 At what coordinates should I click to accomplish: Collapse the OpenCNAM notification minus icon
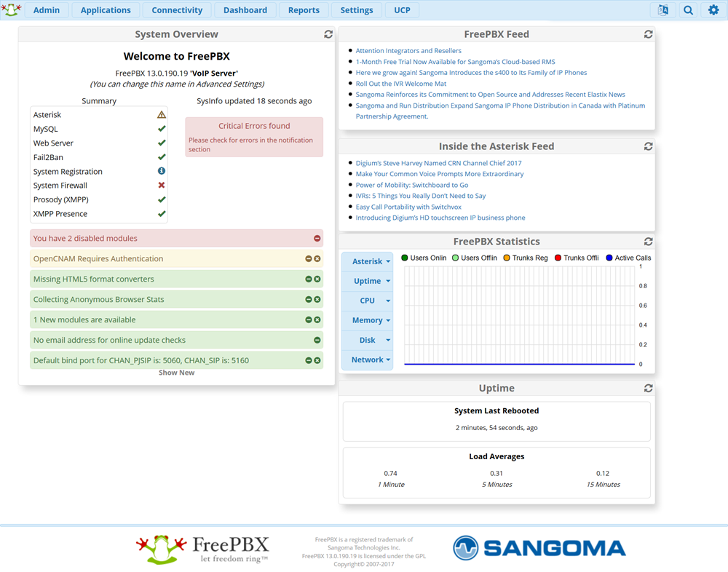(308, 258)
